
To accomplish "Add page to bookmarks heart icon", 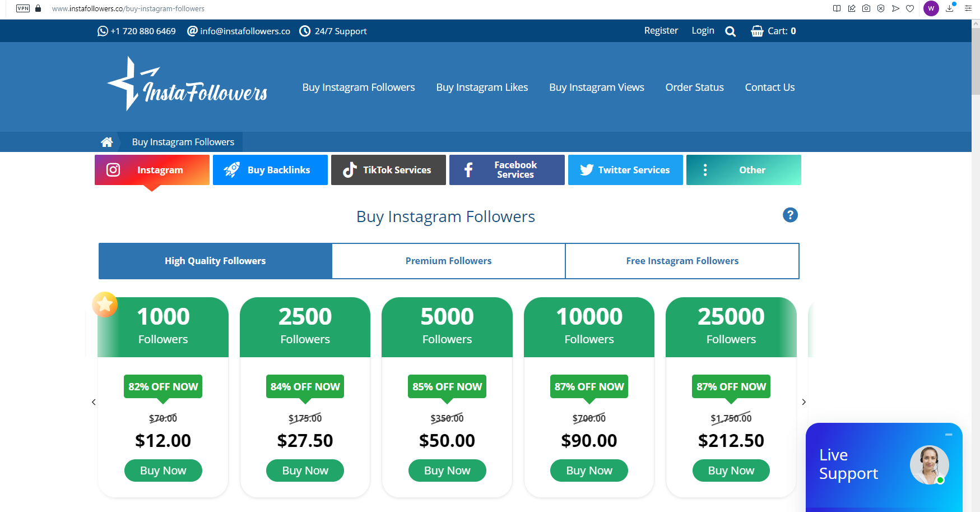I will tap(910, 8).
